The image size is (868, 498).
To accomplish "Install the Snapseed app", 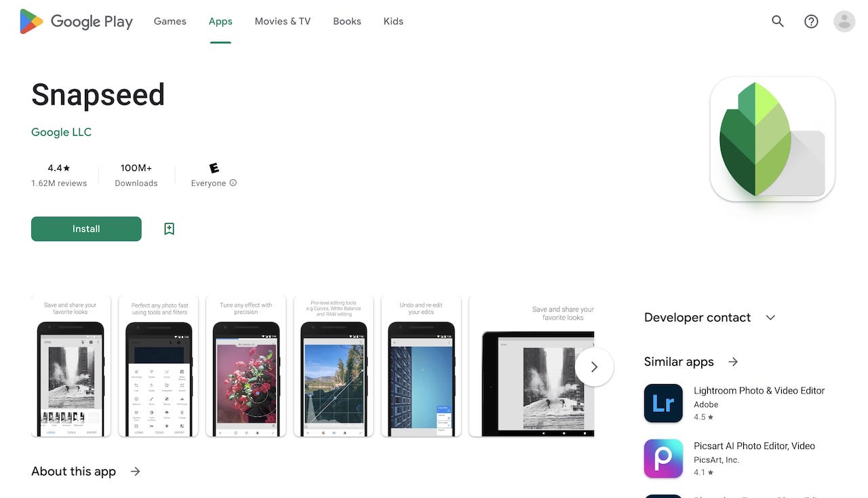I will (x=86, y=229).
